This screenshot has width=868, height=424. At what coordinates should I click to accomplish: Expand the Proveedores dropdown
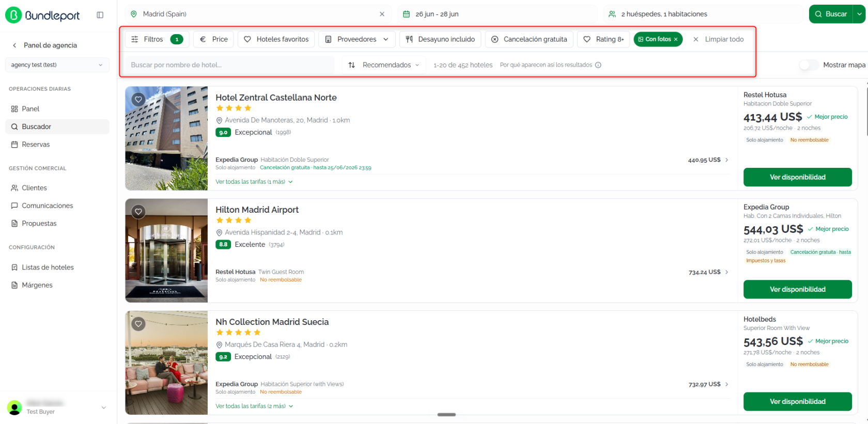point(357,39)
